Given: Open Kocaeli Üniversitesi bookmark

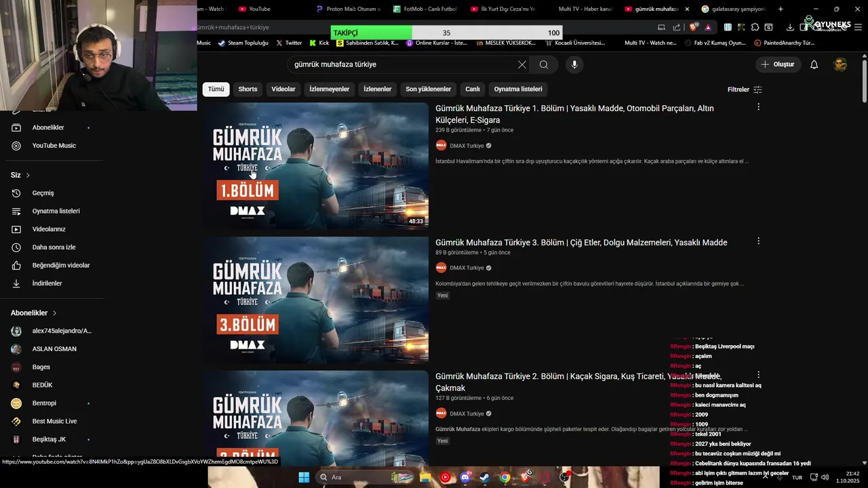Looking at the screenshot, I should click(x=575, y=43).
